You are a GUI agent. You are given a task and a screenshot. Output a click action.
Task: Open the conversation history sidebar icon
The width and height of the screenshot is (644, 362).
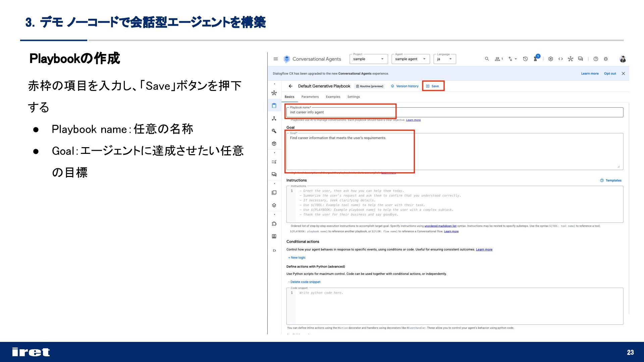(274, 174)
